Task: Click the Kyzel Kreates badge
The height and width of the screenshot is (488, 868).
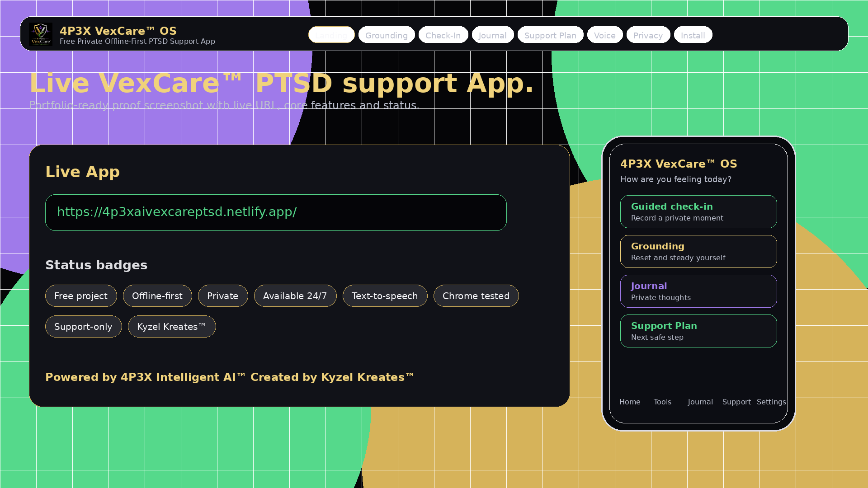Action: pyautogui.click(x=172, y=326)
